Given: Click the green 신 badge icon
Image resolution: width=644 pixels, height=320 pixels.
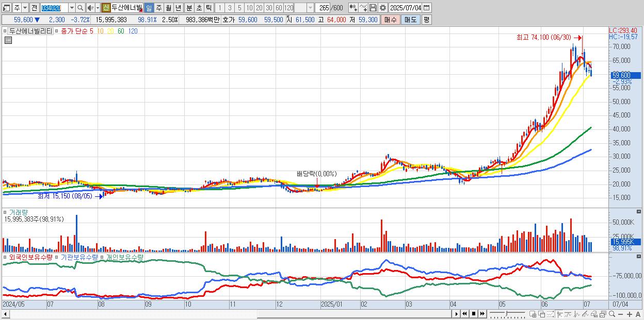Looking at the screenshot, I should (x=106, y=8).
